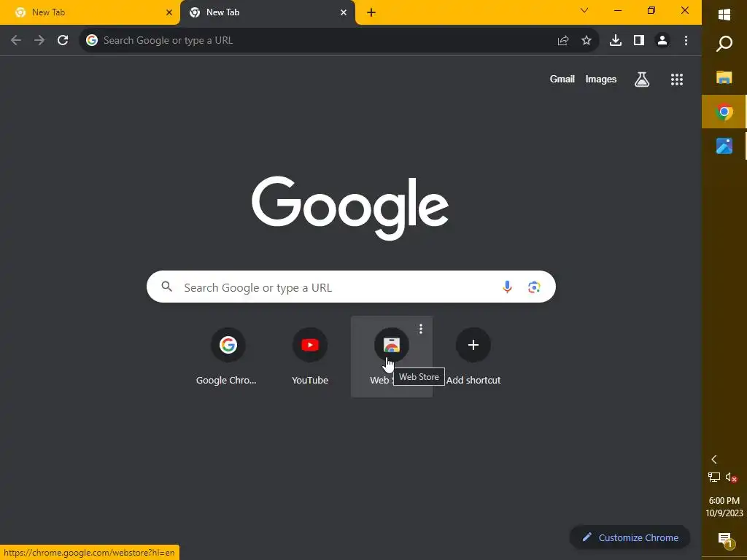Open the Images link
This screenshot has height=560, width=747.
601,79
